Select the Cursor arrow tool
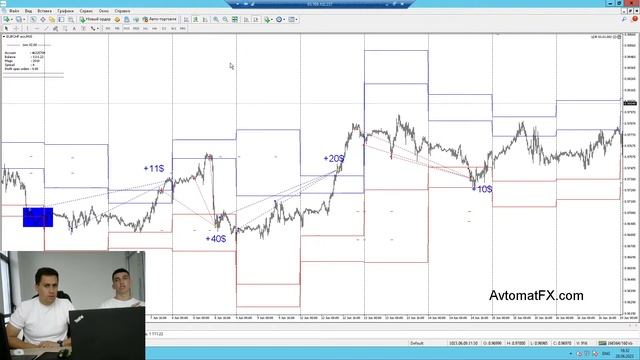This screenshot has width=640, height=360. [6, 29]
